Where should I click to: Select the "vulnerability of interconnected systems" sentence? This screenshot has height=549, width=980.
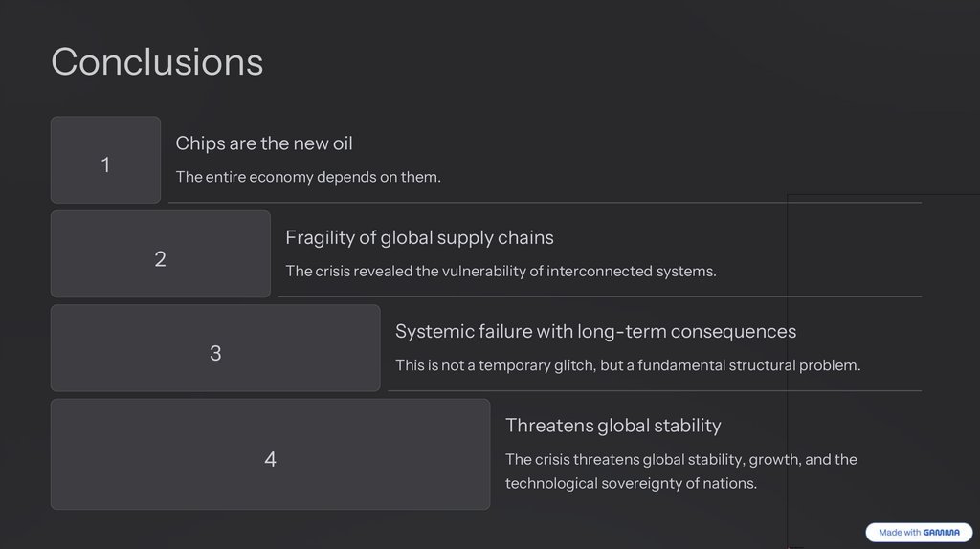501,271
